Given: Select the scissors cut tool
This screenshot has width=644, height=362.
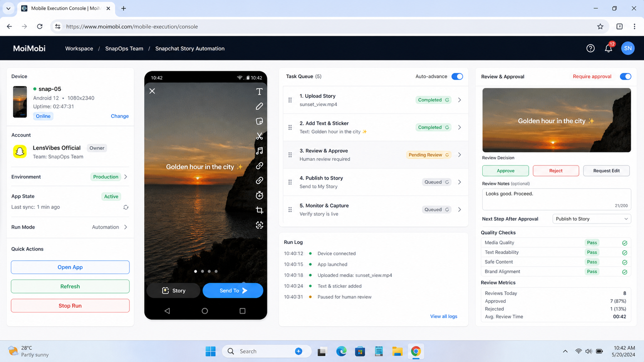Looking at the screenshot, I should tap(259, 136).
